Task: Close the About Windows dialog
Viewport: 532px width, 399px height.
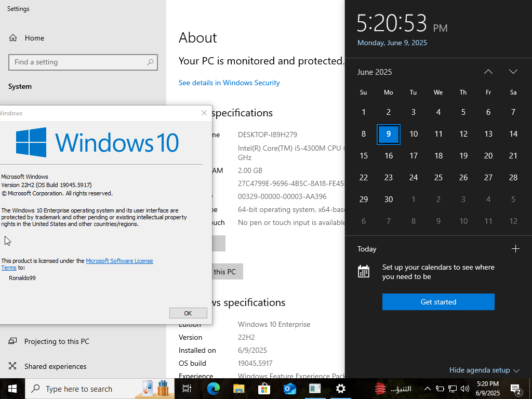Action: [x=204, y=113]
